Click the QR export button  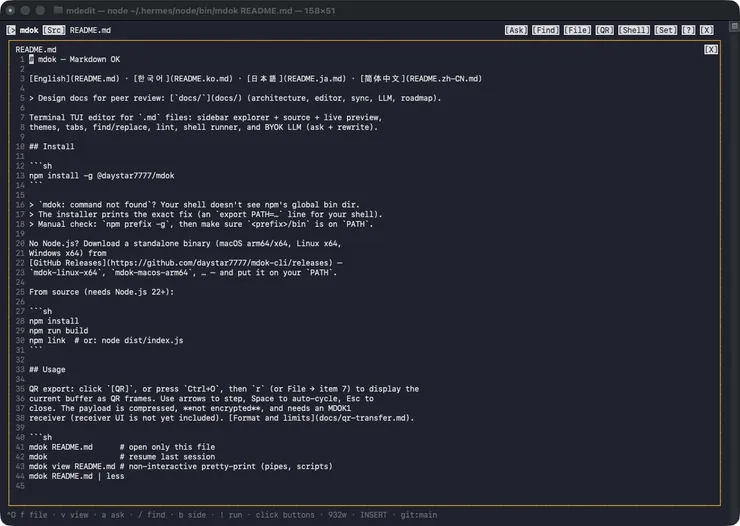click(605, 30)
